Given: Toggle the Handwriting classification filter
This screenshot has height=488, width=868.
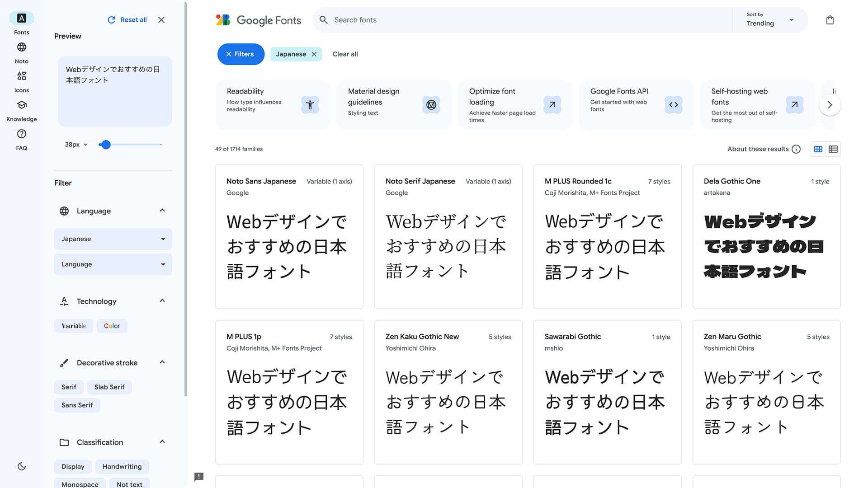Looking at the screenshot, I should click(122, 467).
